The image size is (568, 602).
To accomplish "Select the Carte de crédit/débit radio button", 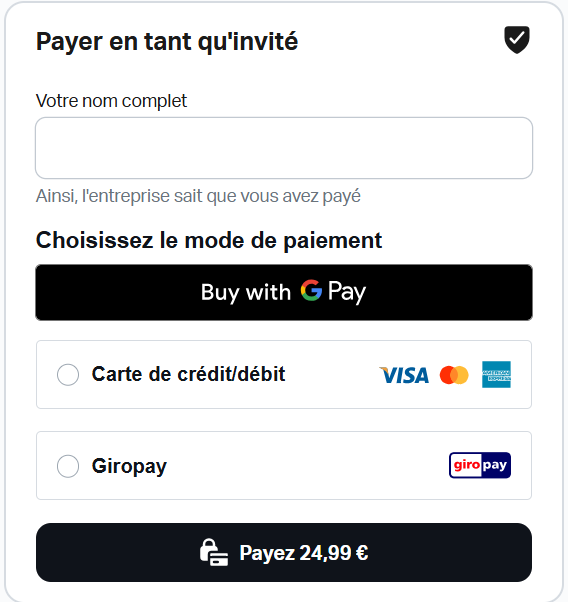I will (68, 374).
